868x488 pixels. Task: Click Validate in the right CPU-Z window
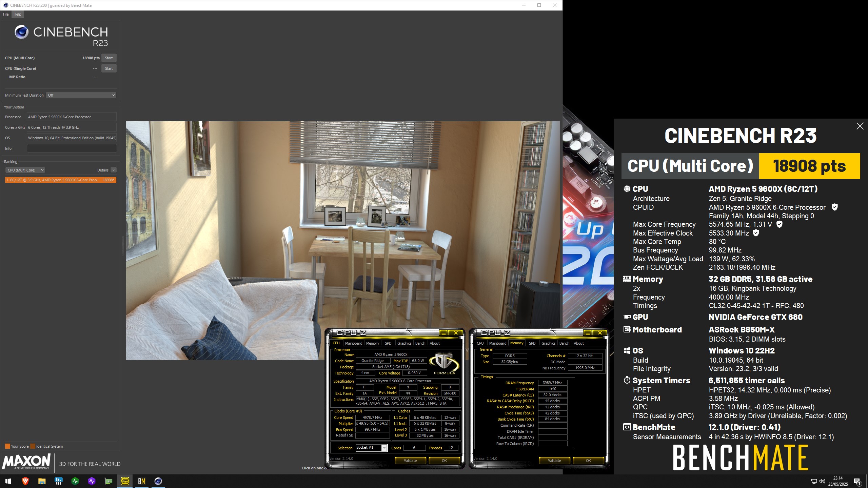[x=554, y=461]
